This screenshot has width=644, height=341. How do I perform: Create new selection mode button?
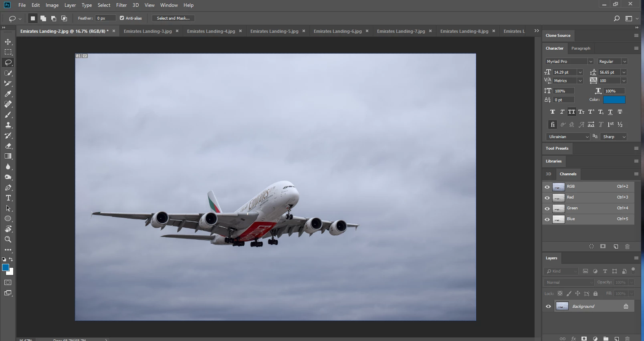(33, 18)
